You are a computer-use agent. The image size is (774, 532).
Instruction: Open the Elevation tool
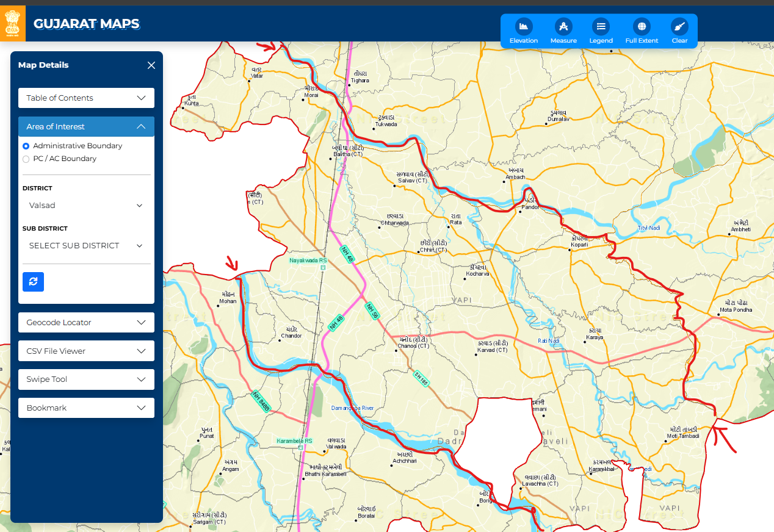[523, 31]
